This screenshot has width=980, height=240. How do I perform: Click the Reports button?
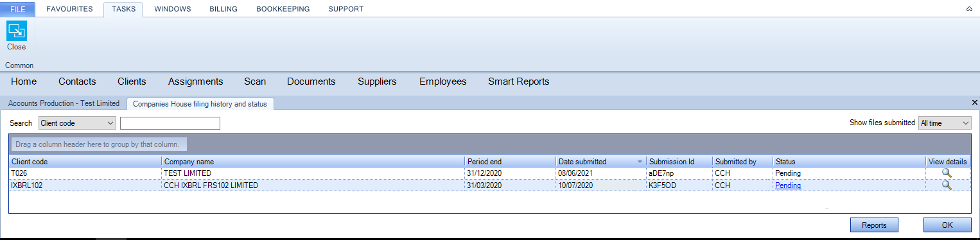[874, 225]
